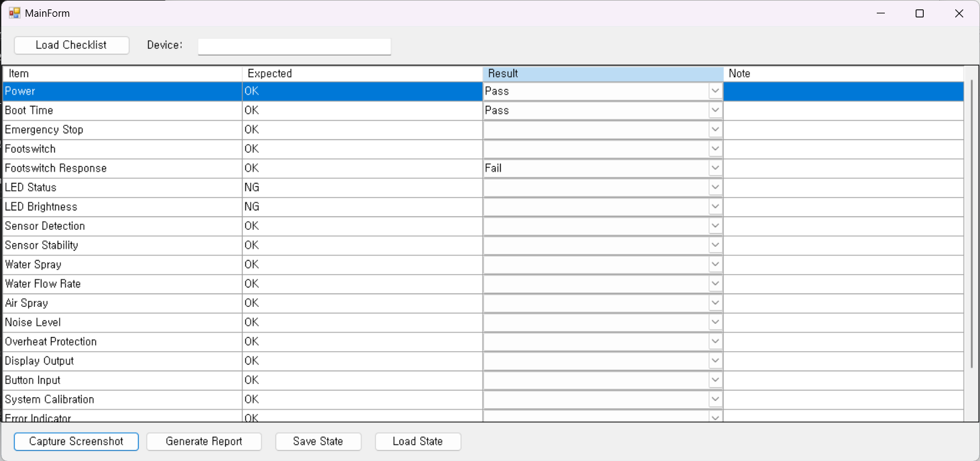Open Result dropdown for Power row

[x=715, y=91]
